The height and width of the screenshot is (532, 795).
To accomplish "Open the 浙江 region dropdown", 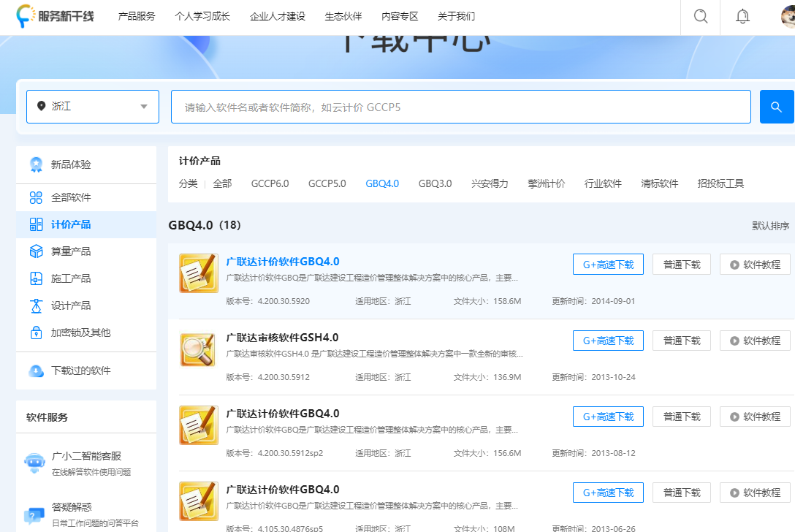I will click(93, 107).
